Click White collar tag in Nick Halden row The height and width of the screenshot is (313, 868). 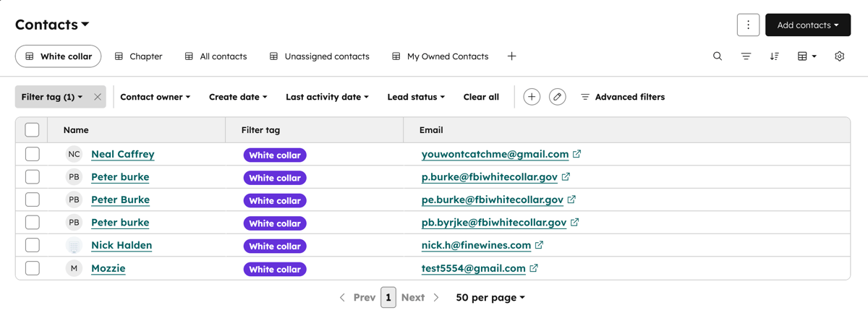[275, 246]
